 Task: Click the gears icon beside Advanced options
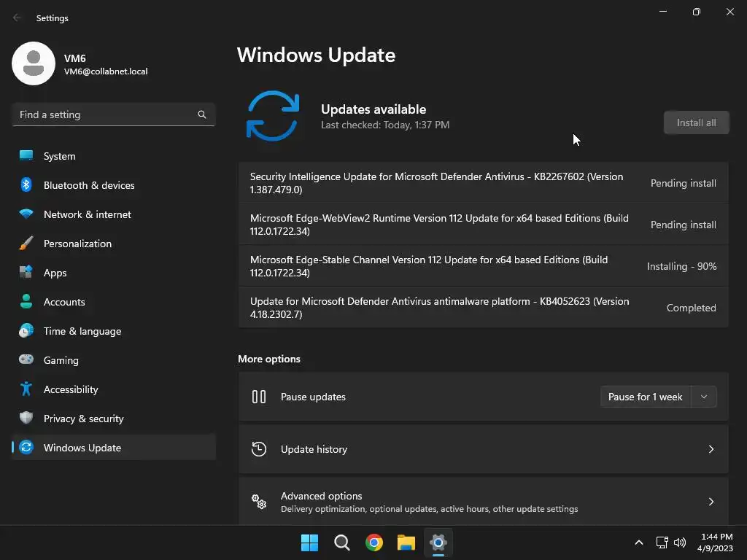tap(259, 502)
